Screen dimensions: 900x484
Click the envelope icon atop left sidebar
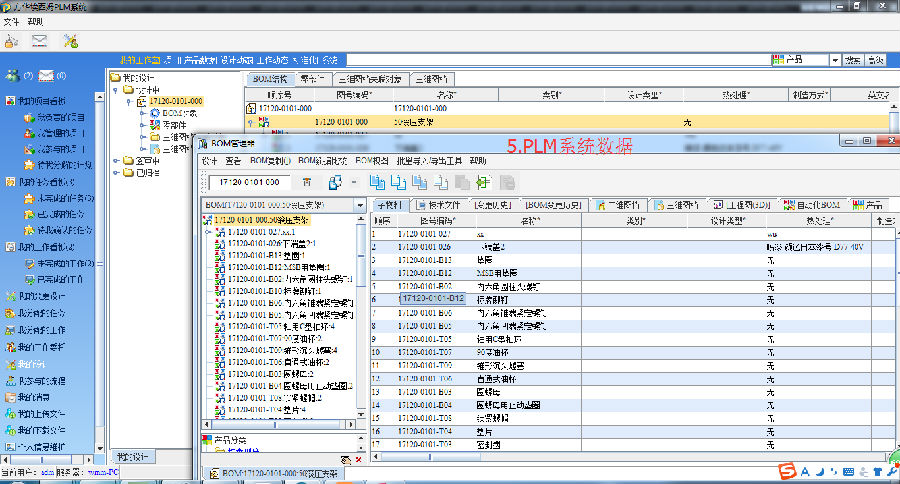coord(46,76)
